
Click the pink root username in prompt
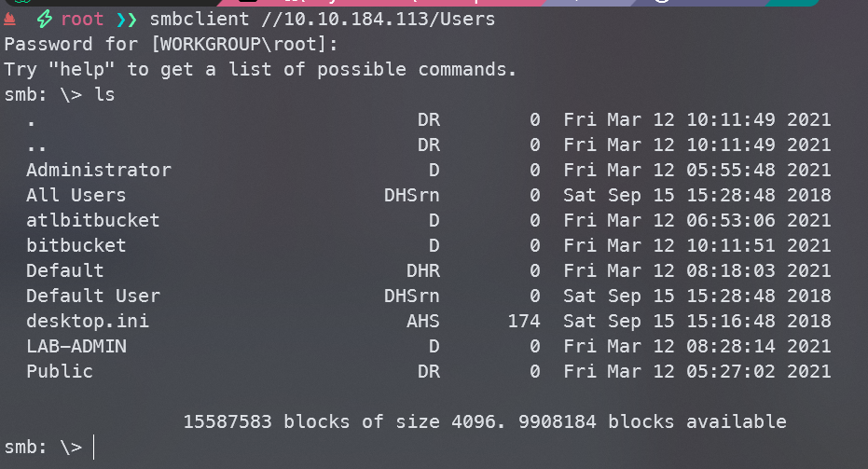(82, 20)
